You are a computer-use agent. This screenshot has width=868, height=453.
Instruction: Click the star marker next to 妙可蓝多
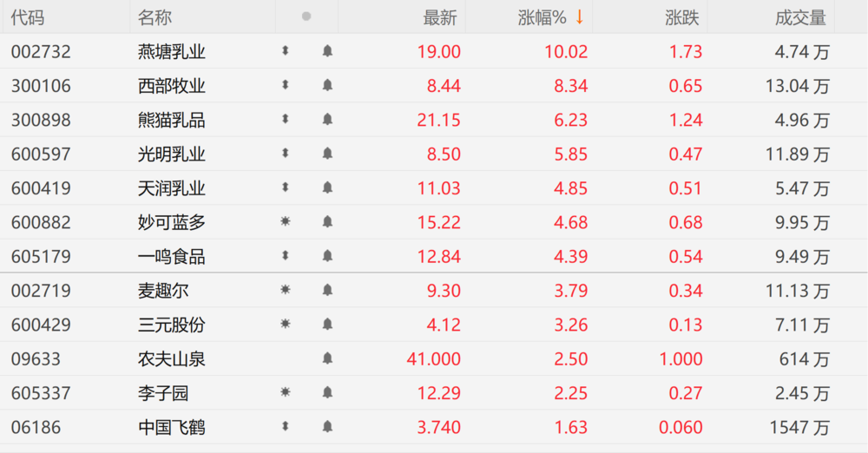pyautogui.click(x=285, y=221)
